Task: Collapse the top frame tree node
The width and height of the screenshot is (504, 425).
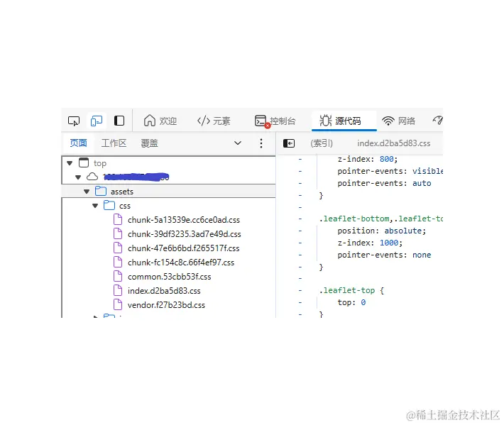Action: 70,163
